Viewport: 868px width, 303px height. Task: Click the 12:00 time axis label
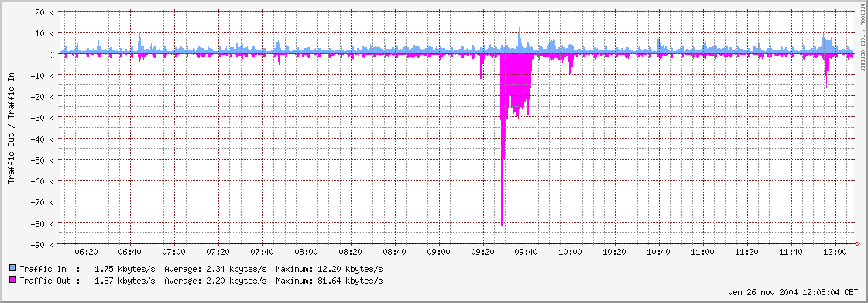[x=835, y=252]
